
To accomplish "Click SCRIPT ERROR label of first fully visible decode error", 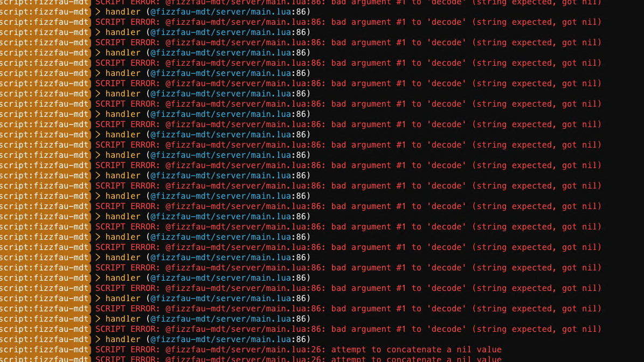I will coord(127,22).
